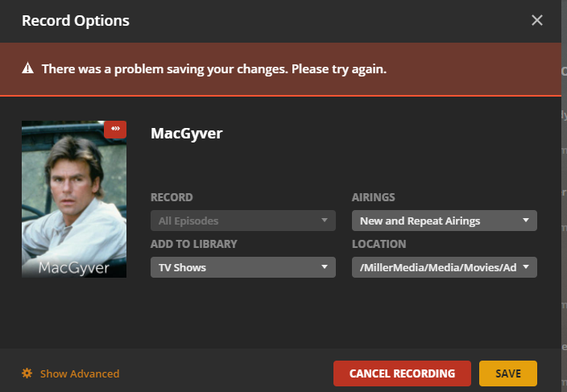Open the Airings dropdown showing New and Repeat Airings
This screenshot has height=392, width=567.
click(445, 221)
